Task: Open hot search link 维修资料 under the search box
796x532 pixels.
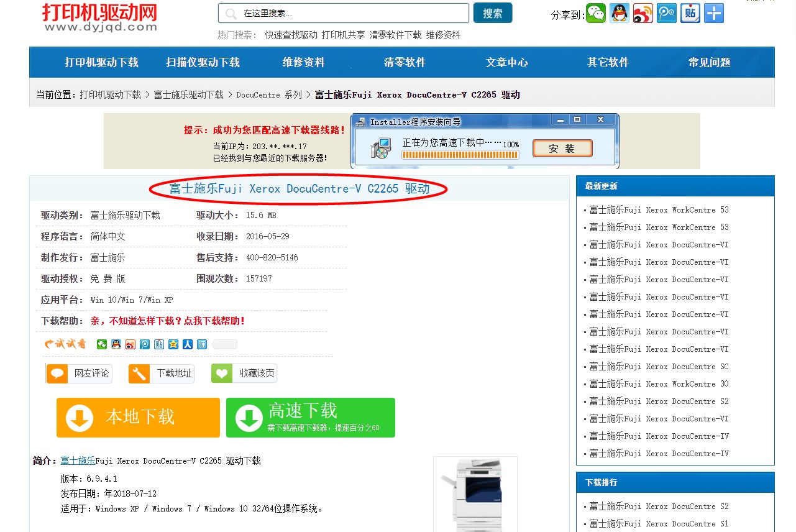Action: point(443,35)
